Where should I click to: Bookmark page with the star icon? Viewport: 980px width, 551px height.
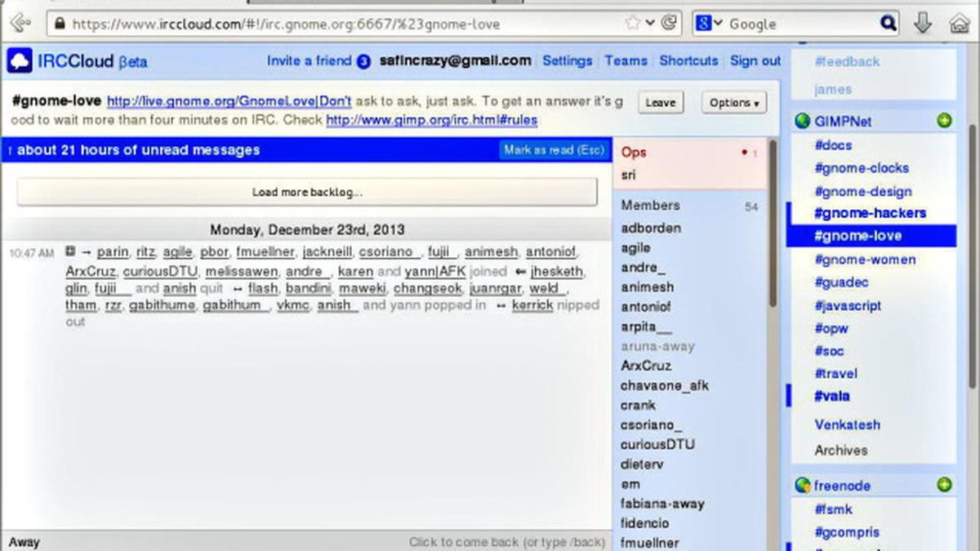pyautogui.click(x=633, y=23)
